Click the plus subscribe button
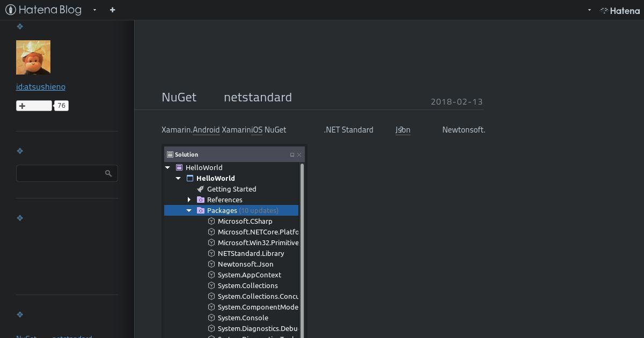 pyautogui.click(x=34, y=106)
